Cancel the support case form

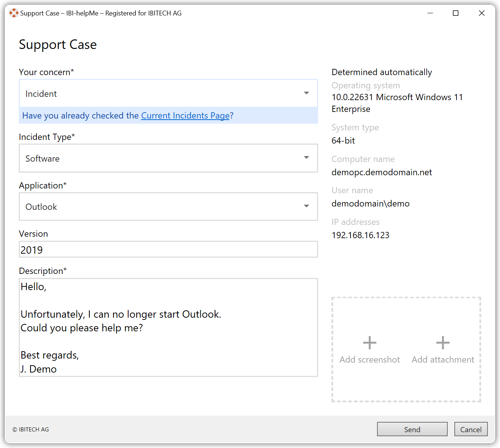tap(471, 429)
